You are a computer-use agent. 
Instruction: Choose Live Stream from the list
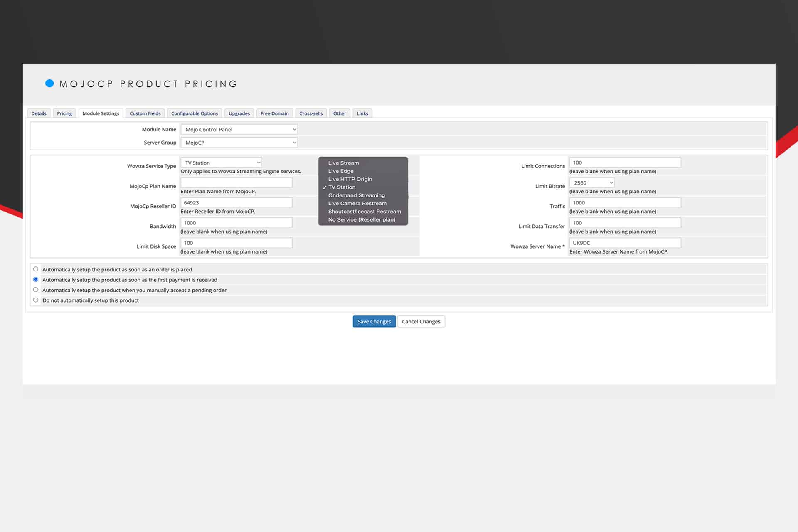pos(343,163)
